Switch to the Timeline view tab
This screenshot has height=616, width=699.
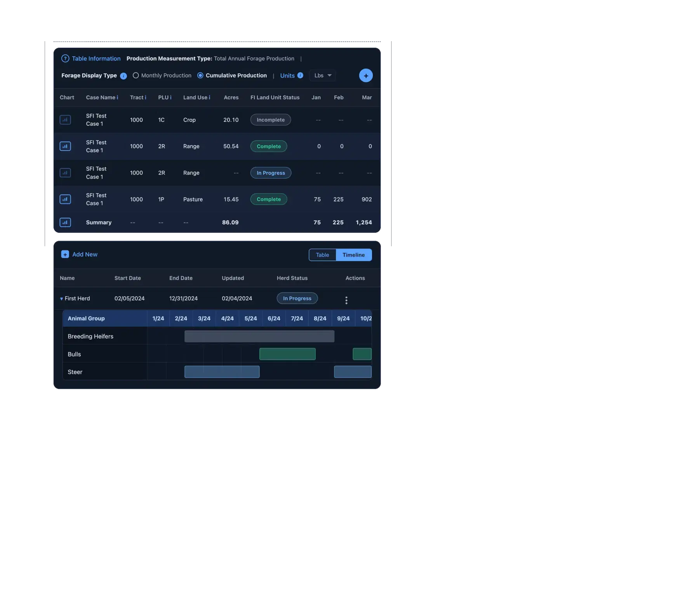click(354, 255)
